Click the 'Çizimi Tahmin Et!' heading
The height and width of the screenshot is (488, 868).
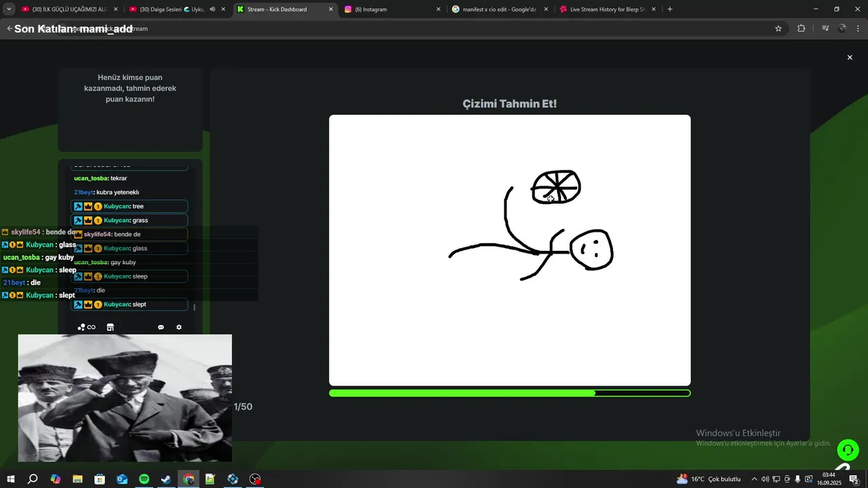510,104
